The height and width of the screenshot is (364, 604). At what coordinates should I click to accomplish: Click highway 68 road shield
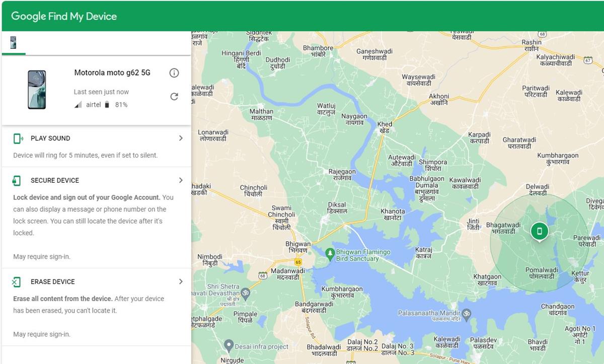point(262,275)
